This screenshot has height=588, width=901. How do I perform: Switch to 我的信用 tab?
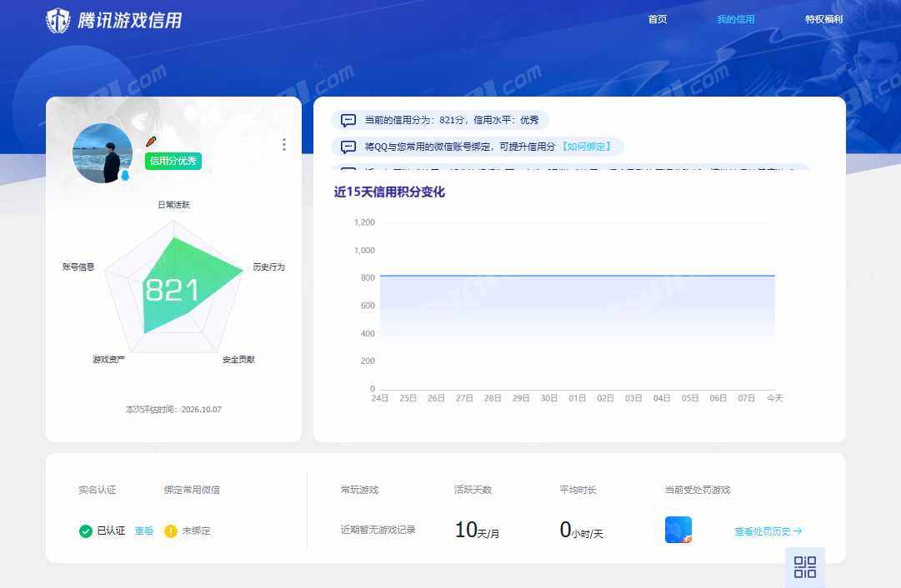click(735, 19)
